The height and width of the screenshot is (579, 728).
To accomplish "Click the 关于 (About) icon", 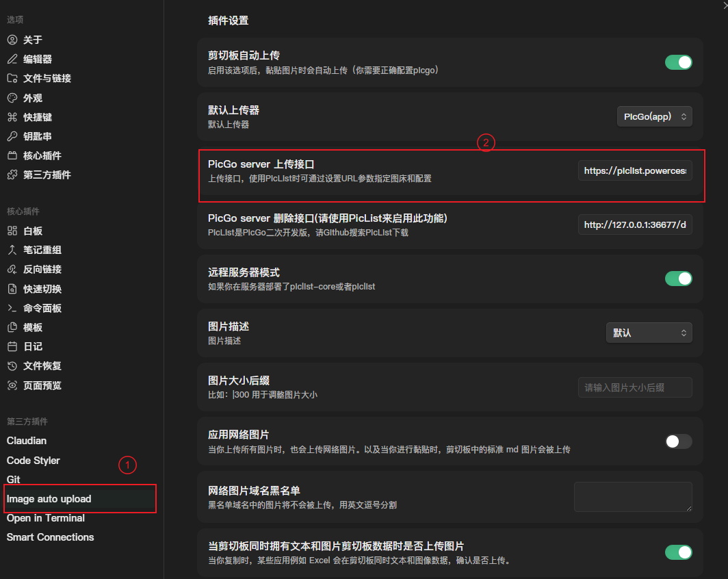I will click(x=12, y=40).
